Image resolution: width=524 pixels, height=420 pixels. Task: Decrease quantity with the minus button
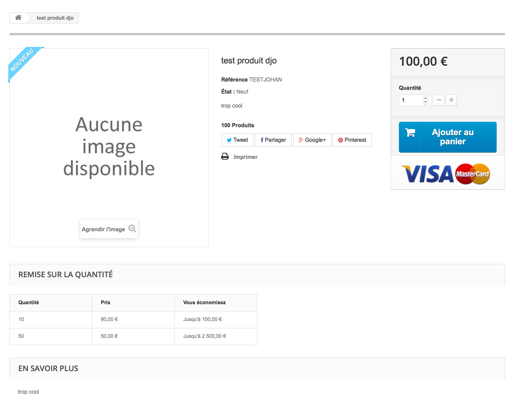439,100
